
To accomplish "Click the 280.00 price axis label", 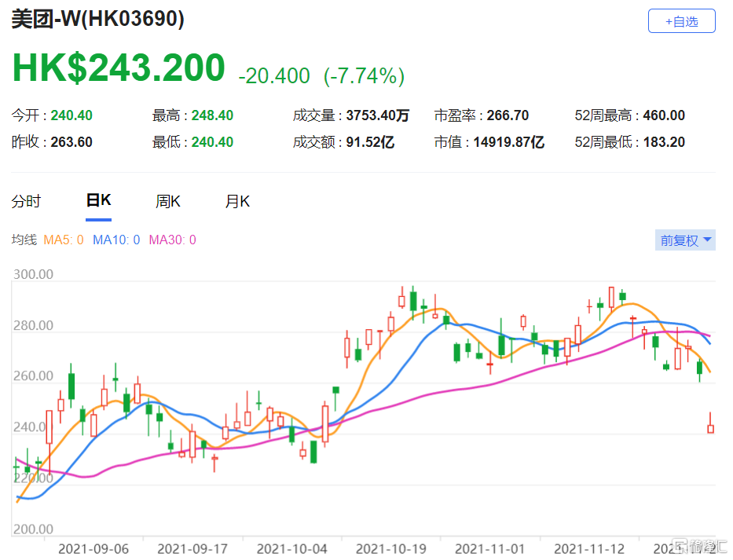I will tap(33, 325).
